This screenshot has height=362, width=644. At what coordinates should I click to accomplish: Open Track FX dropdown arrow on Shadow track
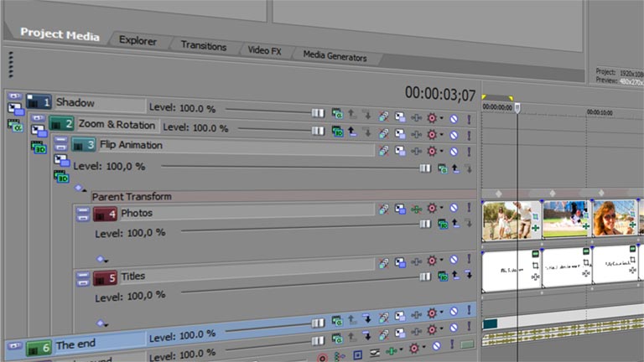[x=442, y=118]
